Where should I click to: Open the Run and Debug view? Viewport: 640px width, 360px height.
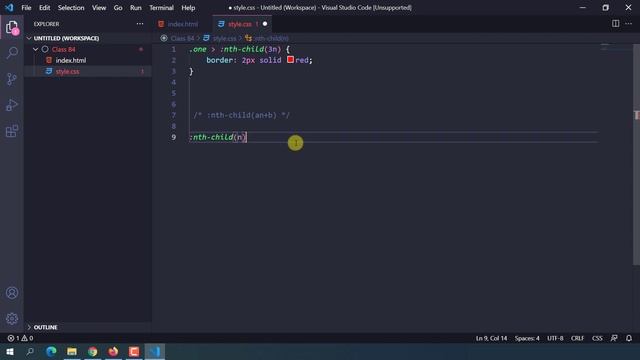[x=12, y=105]
